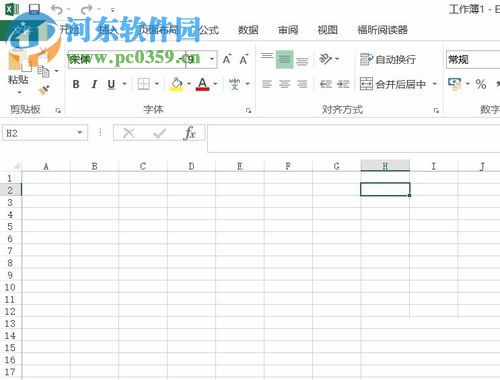Center text horizontally
Screen dimensions: 500x380
(284, 84)
